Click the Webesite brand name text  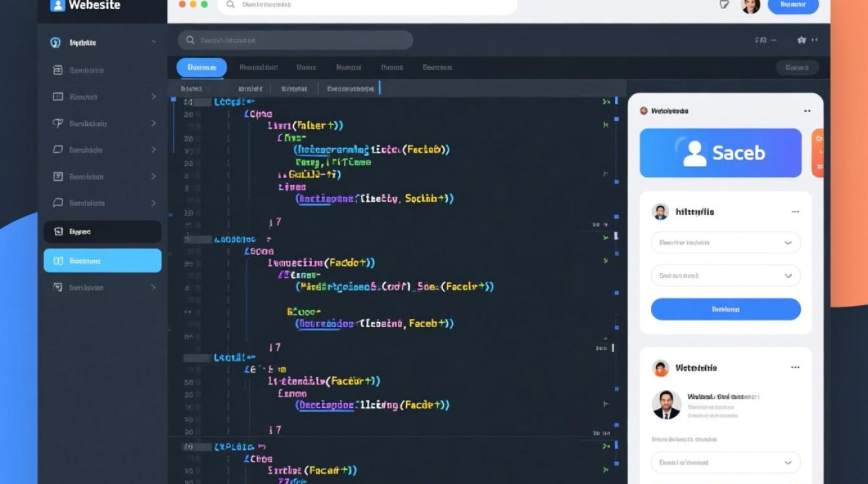94,5
